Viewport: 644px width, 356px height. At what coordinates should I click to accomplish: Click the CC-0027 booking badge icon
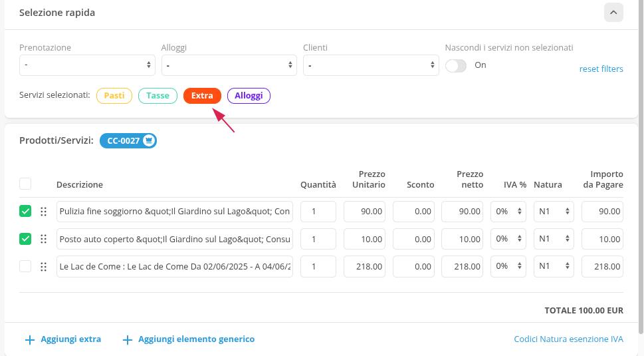tap(149, 140)
